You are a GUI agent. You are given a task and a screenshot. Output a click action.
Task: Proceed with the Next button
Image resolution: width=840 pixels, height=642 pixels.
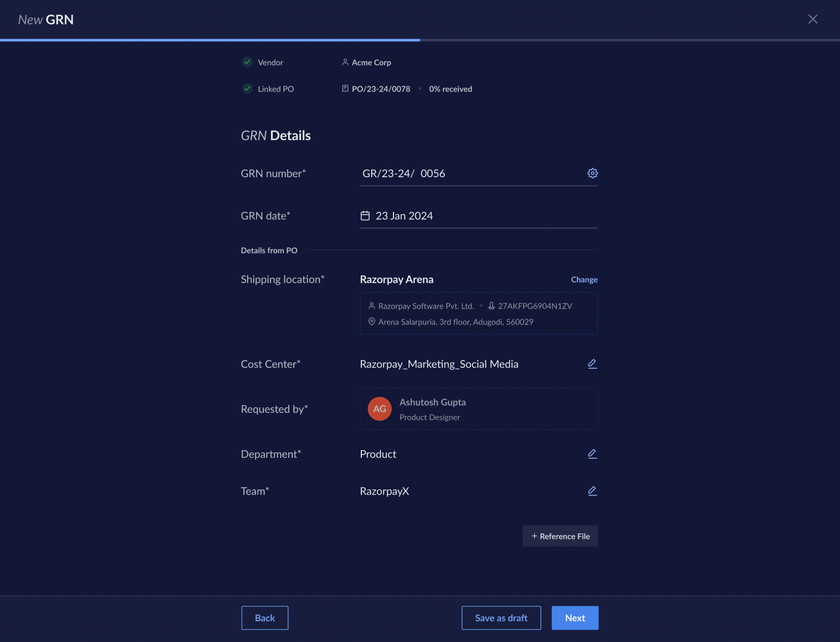[575, 618]
